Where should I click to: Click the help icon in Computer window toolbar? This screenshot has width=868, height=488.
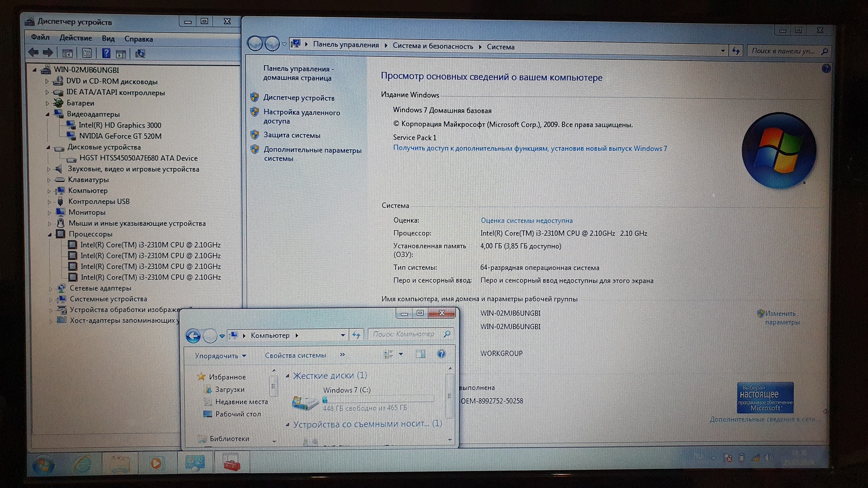click(x=441, y=354)
